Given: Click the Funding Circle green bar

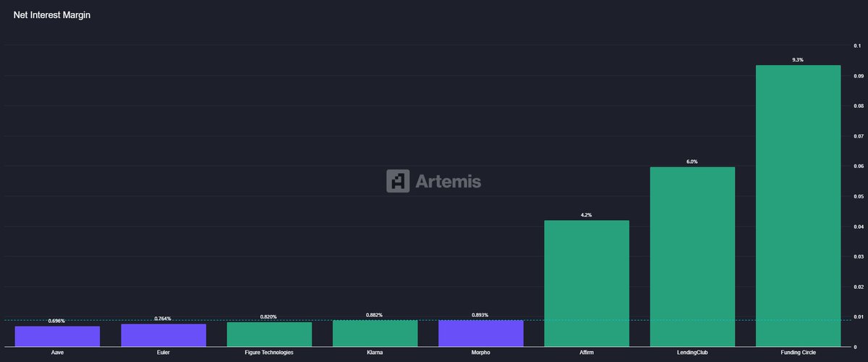Looking at the screenshot, I should coord(799,206).
